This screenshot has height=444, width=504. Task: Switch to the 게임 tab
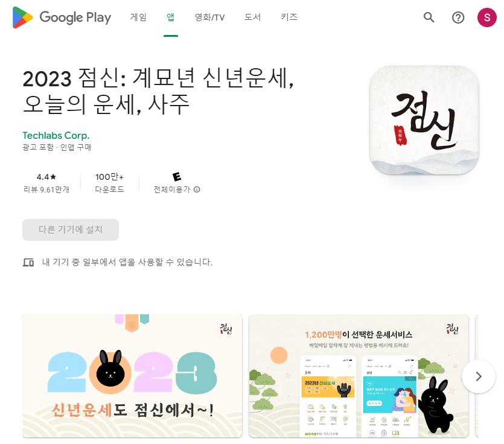(138, 17)
